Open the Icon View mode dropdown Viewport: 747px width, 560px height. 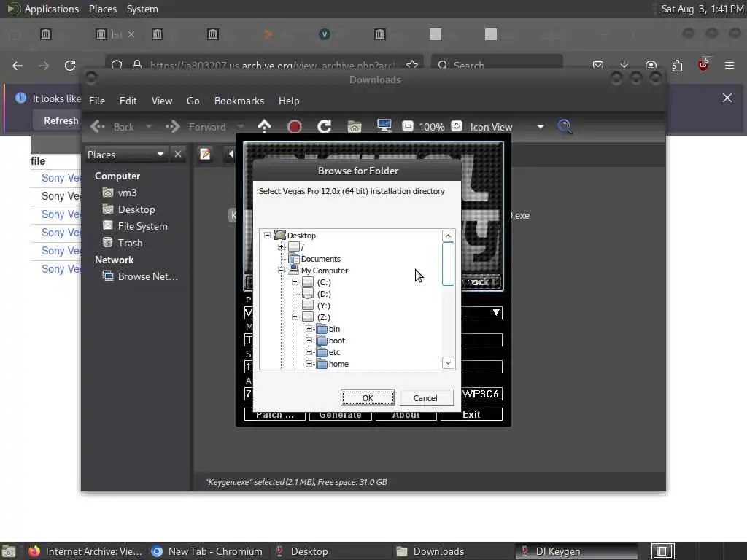click(x=507, y=127)
